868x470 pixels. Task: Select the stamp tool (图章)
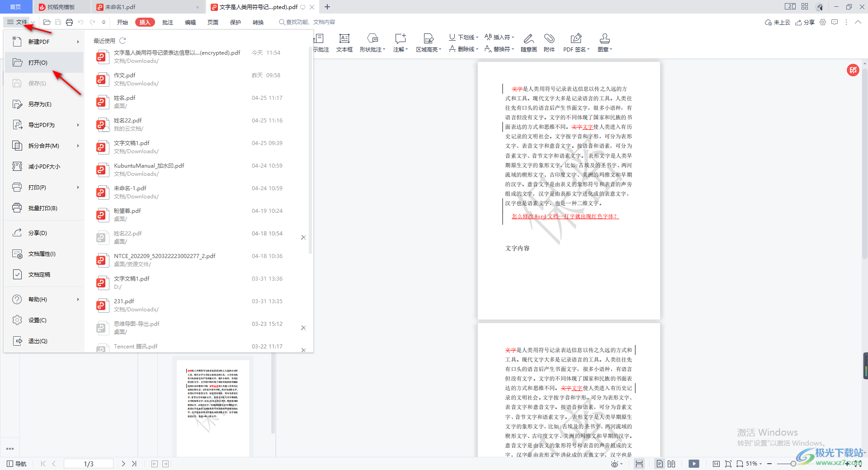[605, 43]
